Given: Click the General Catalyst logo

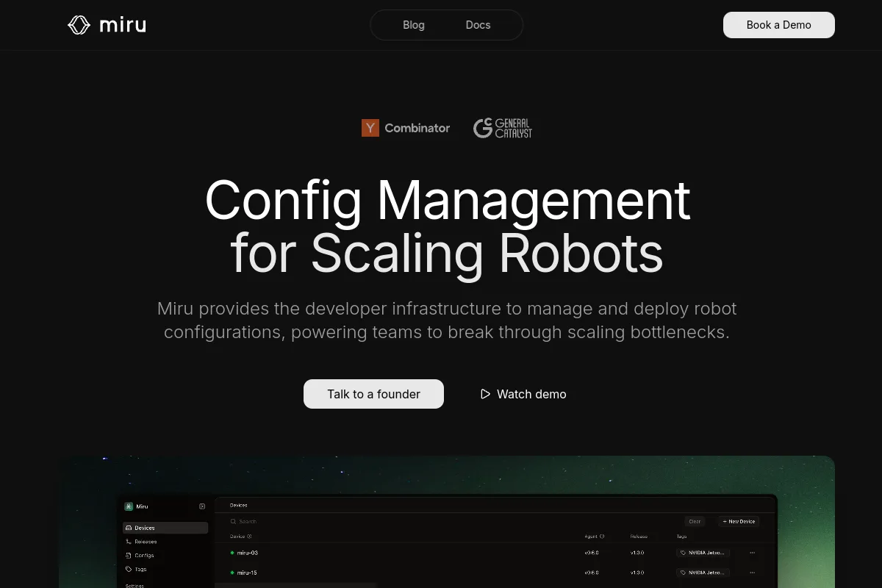Looking at the screenshot, I should pyautogui.click(x=503, y=128).
